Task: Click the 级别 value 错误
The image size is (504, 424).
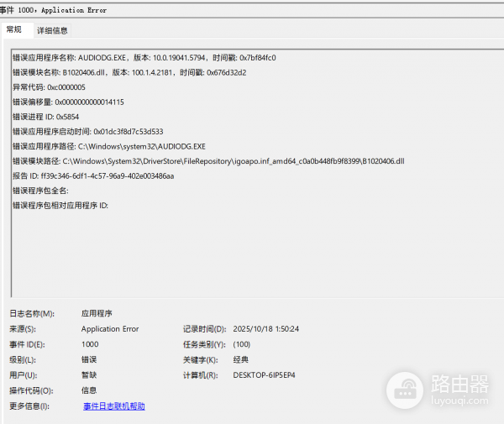Action: [89, 359]
